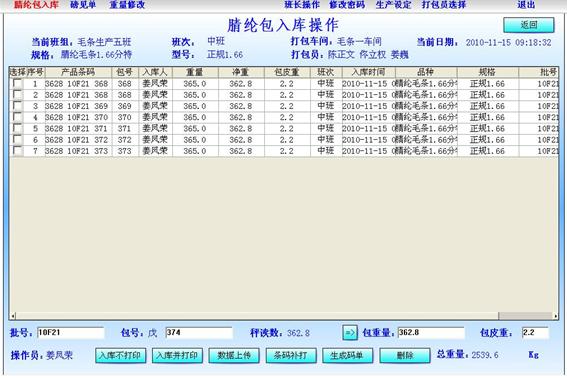Open the 打包员选择 menu

click(444, 5)
